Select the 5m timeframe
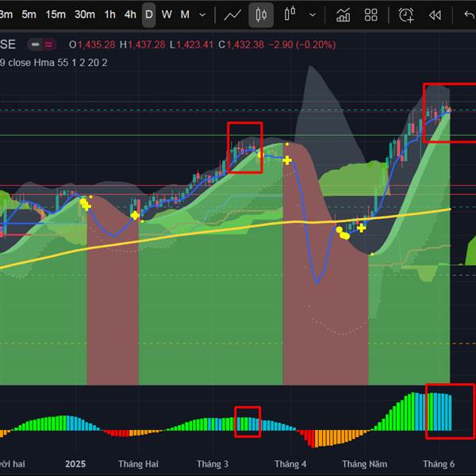The height and width of the screenshot is (476, 476). pos(29,14)
